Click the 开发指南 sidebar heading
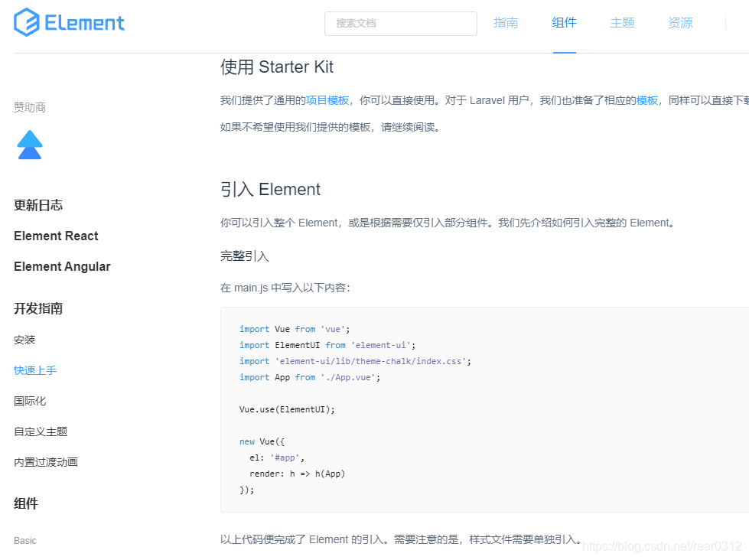Screen dimensions: 749x560 pyautogui.click(x=38, y=308)
